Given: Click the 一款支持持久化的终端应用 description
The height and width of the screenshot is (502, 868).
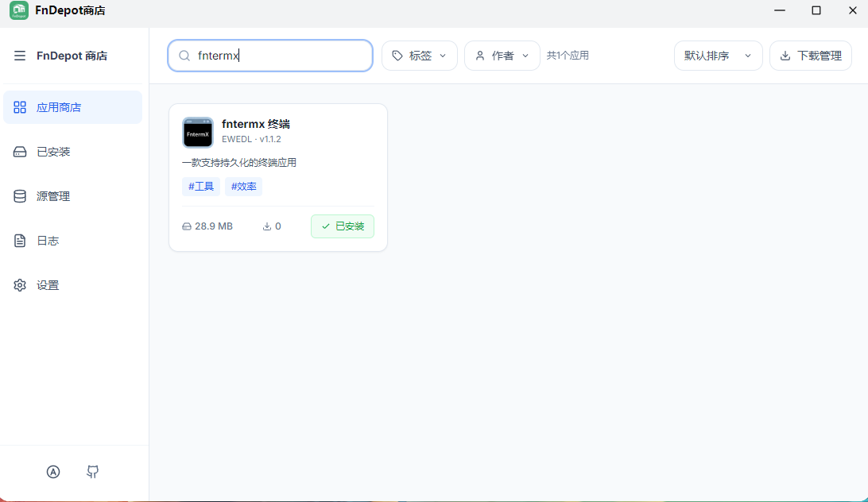Looking at the screenshot, I should point(239,163).
